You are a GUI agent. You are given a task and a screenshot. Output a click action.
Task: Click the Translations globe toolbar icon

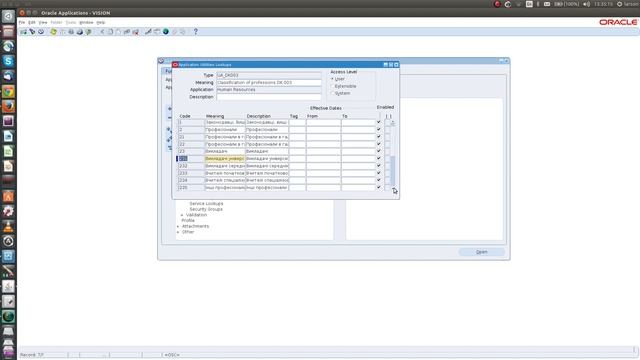click(166, 31)
